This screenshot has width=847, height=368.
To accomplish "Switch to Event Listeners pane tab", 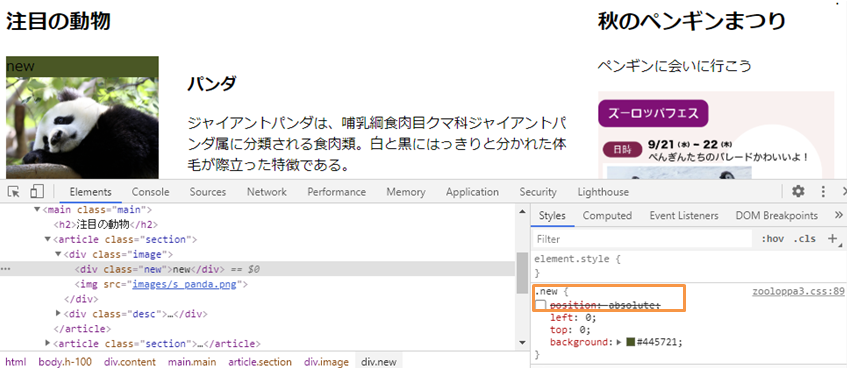I will click(x=684, y=216).
